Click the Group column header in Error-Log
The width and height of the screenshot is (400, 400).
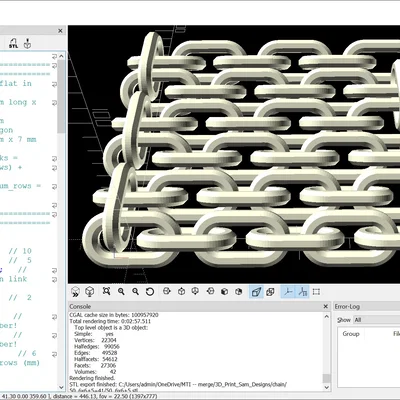pos(351,334)
